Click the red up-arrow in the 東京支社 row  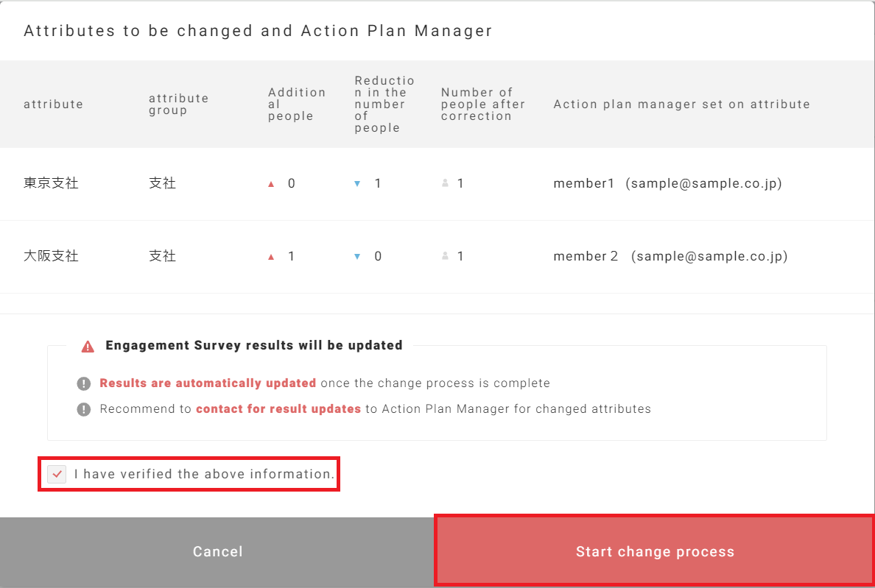[271, 184]
